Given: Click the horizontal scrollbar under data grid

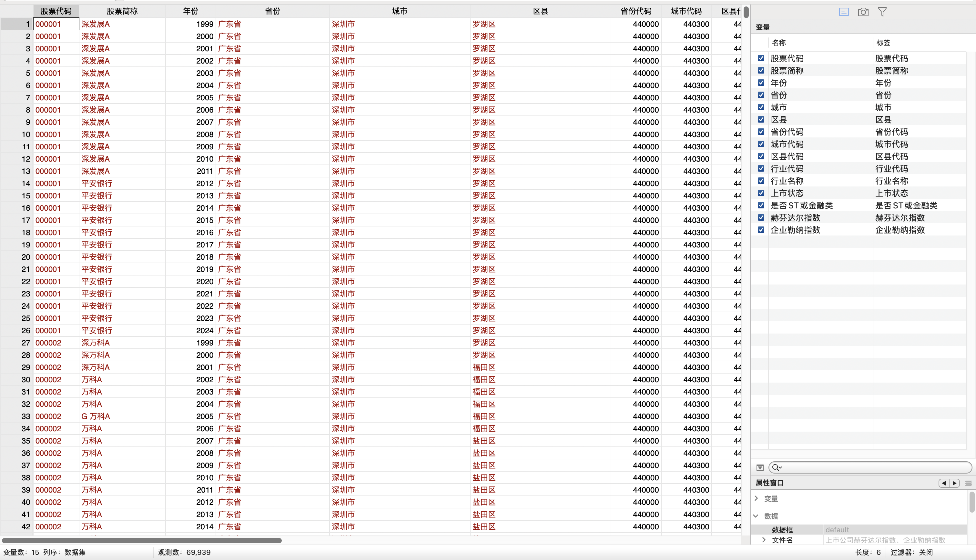Looking at the screenshot, I should [142, 540].
